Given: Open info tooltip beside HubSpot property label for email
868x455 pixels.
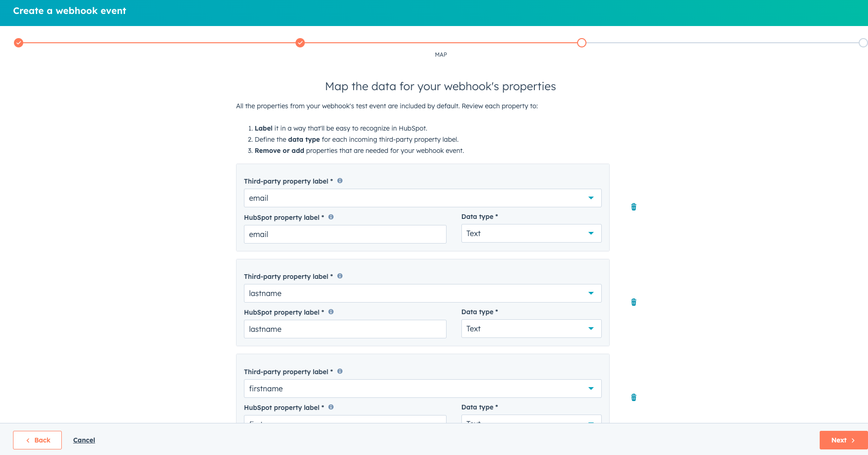Looking at the screenshot, I should tap(331, 217).
